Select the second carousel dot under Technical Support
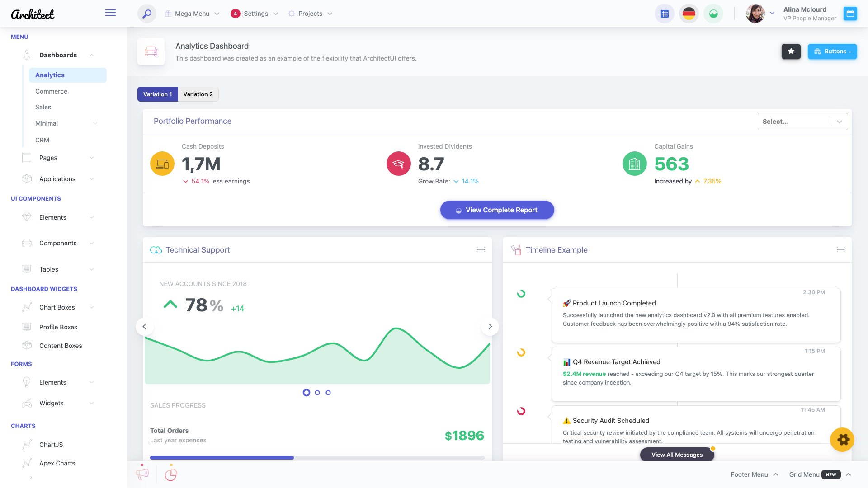Viewport: 868px width, 488px height. 317,393
